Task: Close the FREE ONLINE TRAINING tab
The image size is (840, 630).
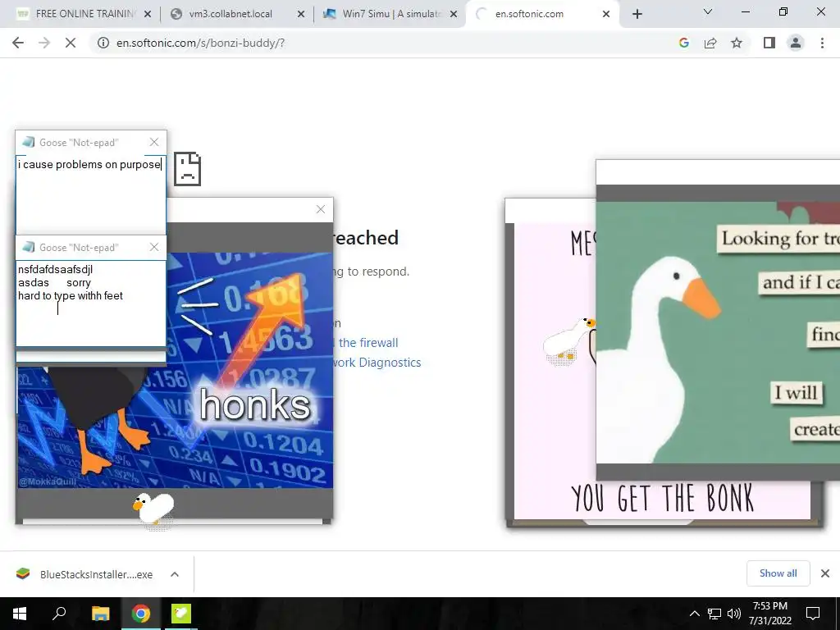Action: click(148, 14)
